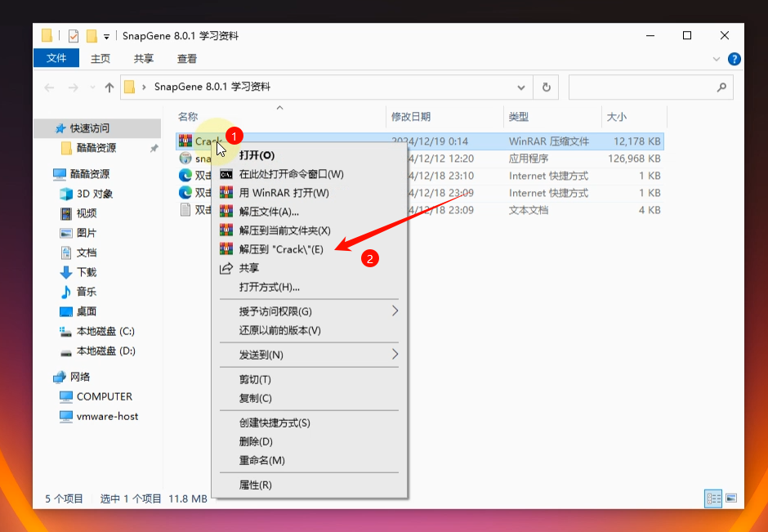This screenshot has width=768, height=532.
Task: Sort by 修改日期 column header
Action: click(411, 117)
